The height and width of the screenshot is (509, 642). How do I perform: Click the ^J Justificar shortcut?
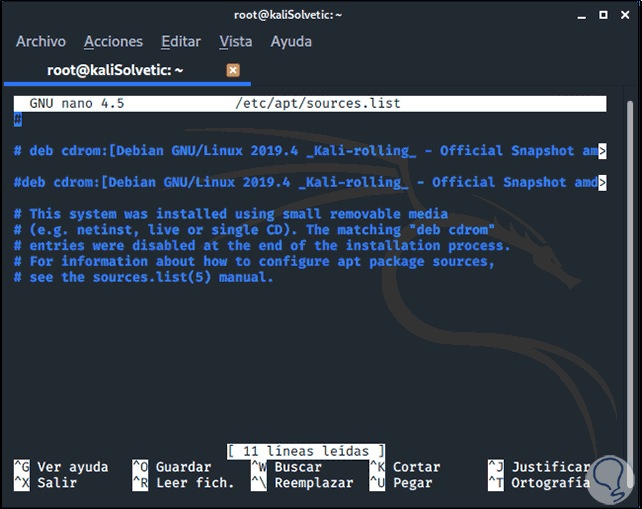[x=539, y=467]
